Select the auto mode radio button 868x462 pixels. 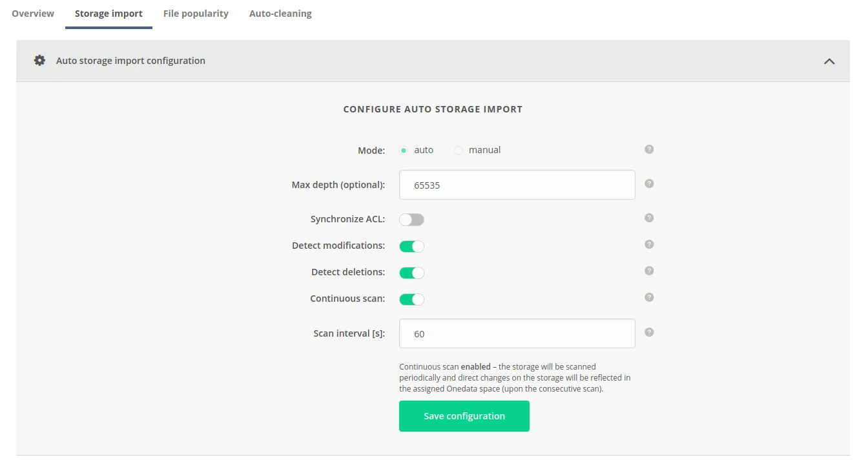tap(403, 150)
